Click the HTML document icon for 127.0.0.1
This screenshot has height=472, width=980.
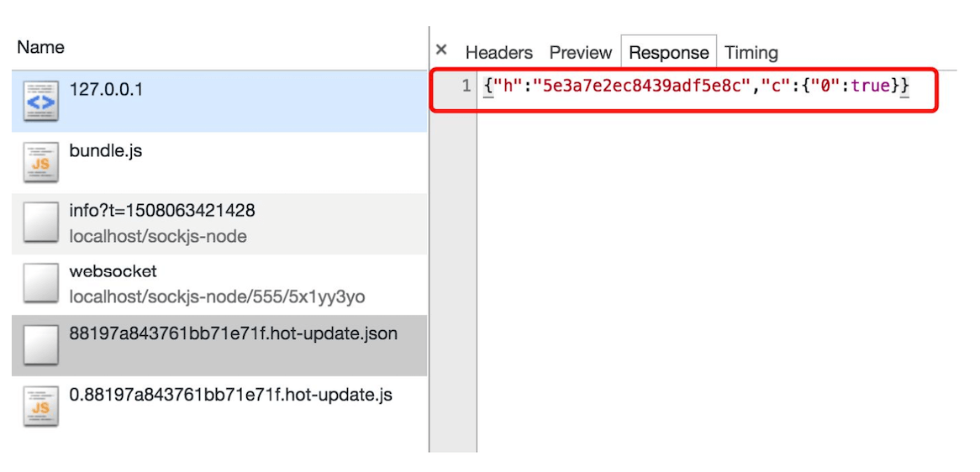coord(40,101)
